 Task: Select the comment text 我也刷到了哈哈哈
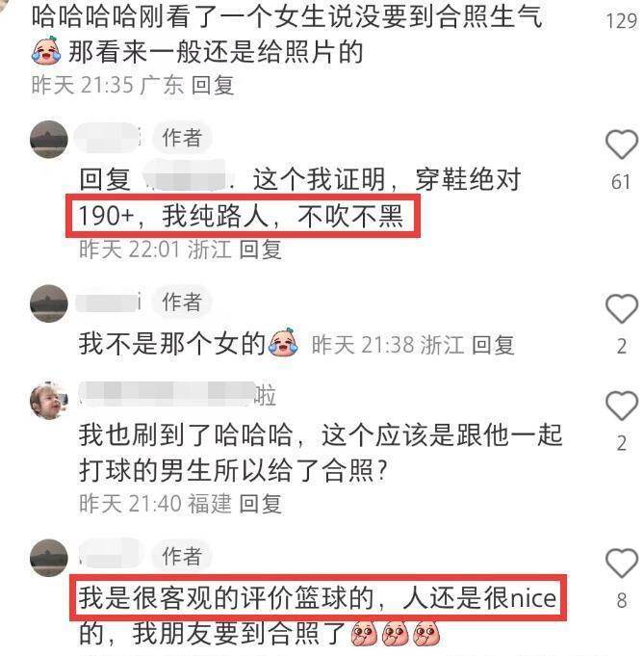(x=186, y=435)
